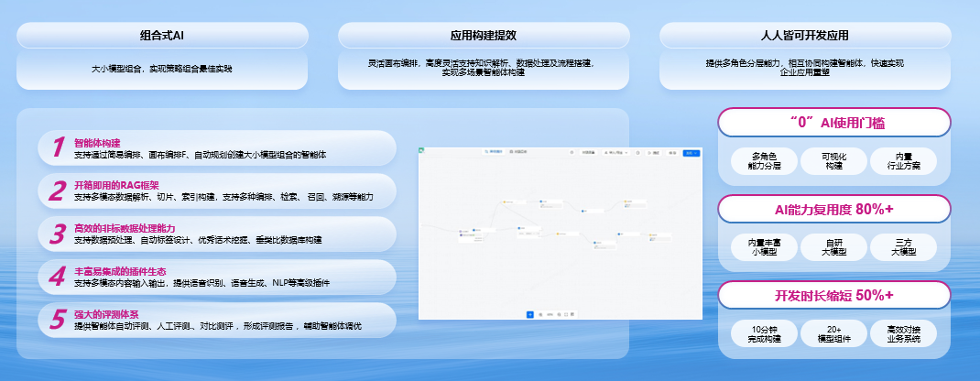
Task: Click the 开发时长缩短 50%+ banner
Action: 833,295
